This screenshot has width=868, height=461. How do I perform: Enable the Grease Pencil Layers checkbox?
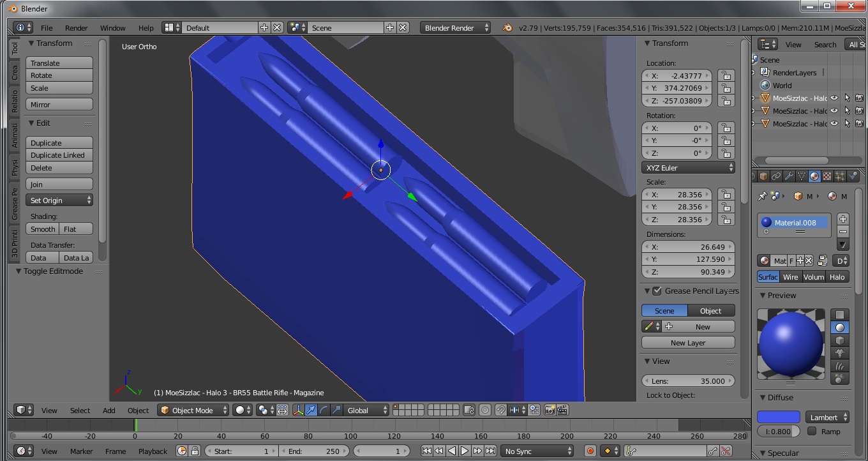[657, 291]
